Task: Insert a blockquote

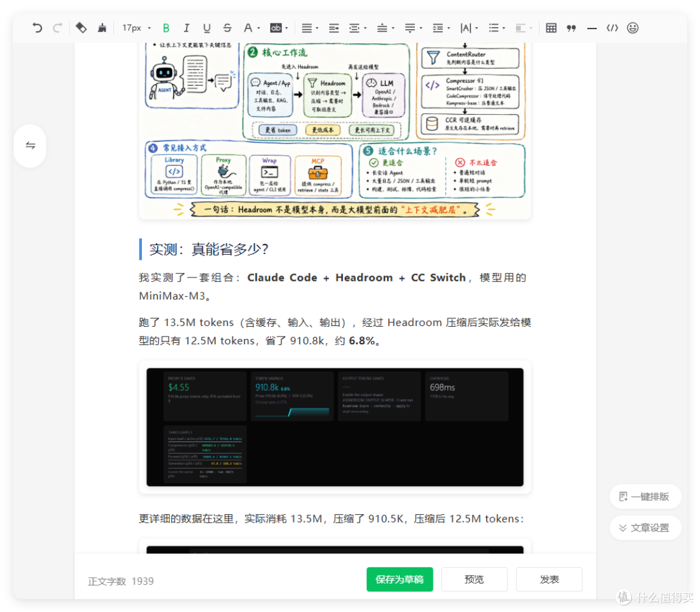Action: (x=572, y=28)
